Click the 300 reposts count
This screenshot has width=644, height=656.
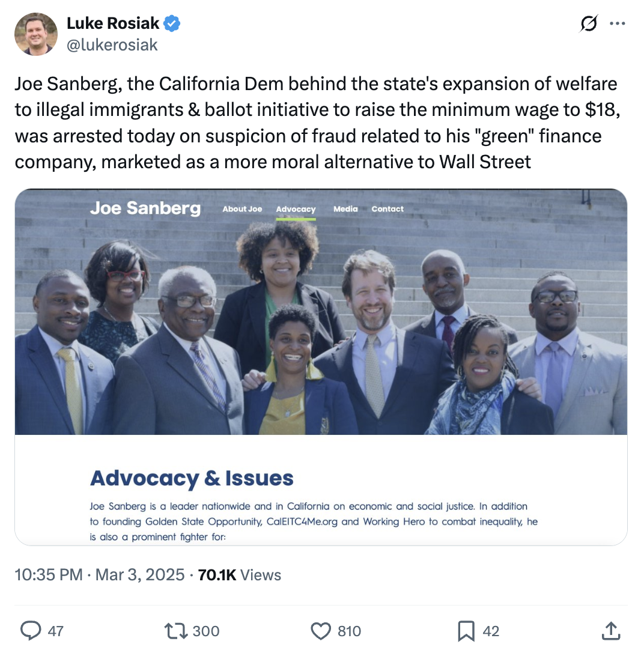click(x=206, y=631)
